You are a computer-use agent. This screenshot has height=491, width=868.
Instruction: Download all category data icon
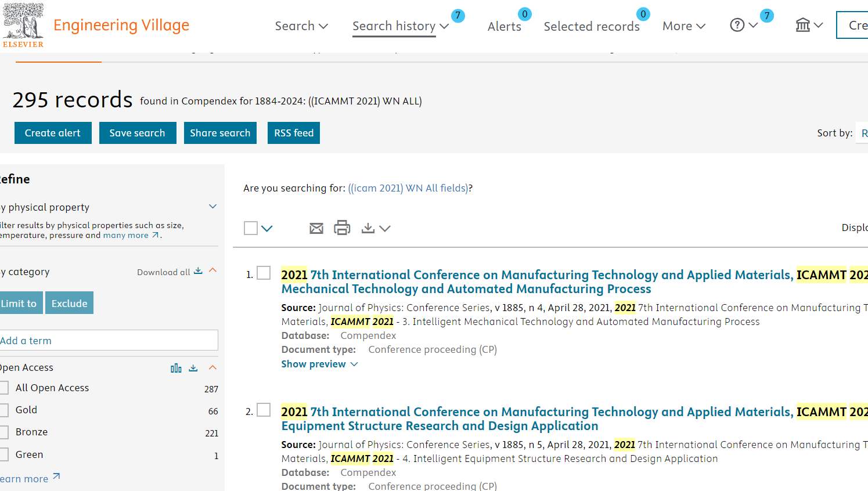point(198,271)
